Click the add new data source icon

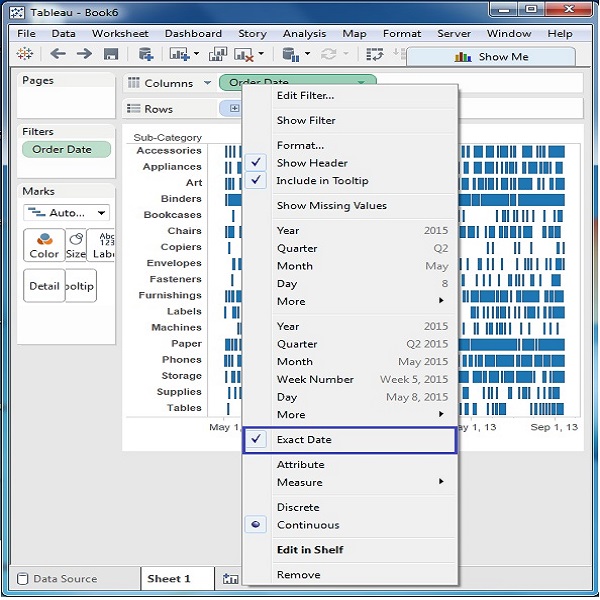(x=146, y=54)
